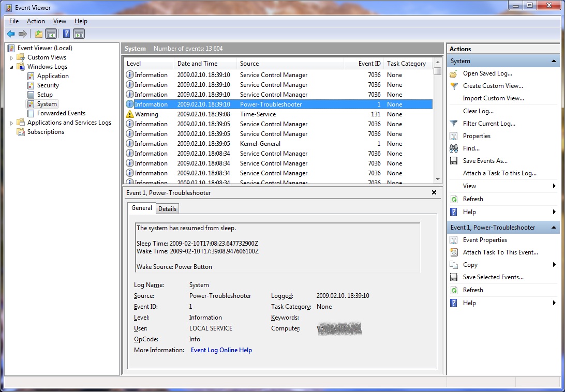This screenshot has height=392, width=565.
Task: Click the Filter Current Log funnel icon
Action: pos(454,124)
